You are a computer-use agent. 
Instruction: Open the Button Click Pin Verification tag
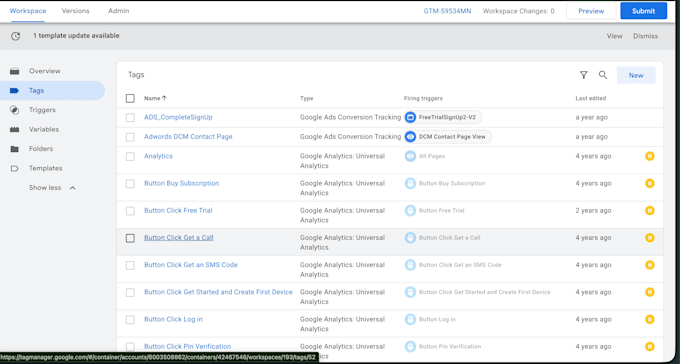click(x=187, y=347)
